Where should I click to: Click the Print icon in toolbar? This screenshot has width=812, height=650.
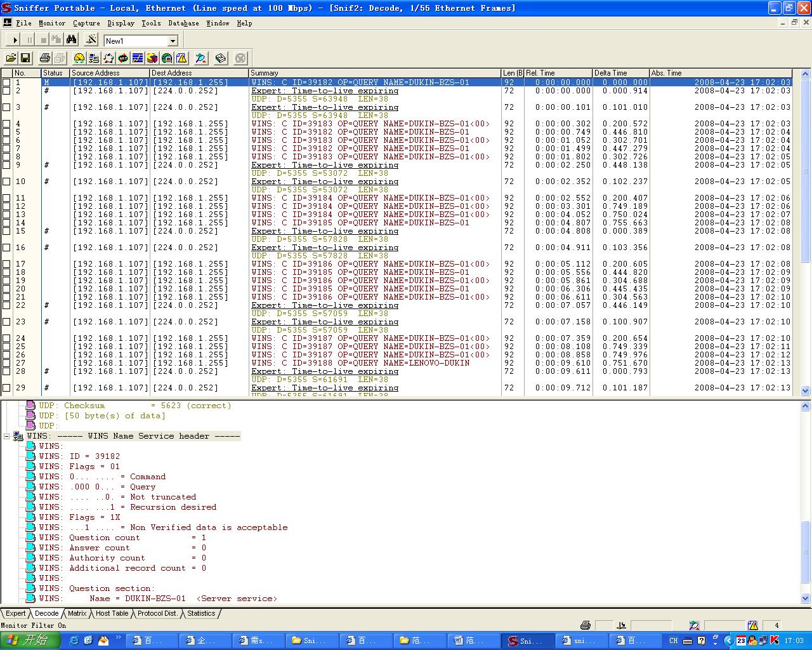[44, 58]
